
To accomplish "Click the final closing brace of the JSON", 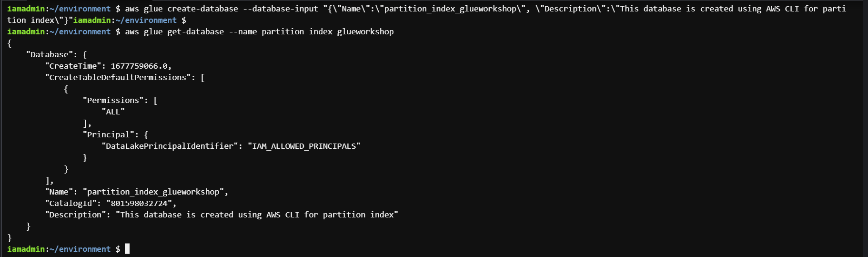I will pyautogui.click(x=9, y=237).
